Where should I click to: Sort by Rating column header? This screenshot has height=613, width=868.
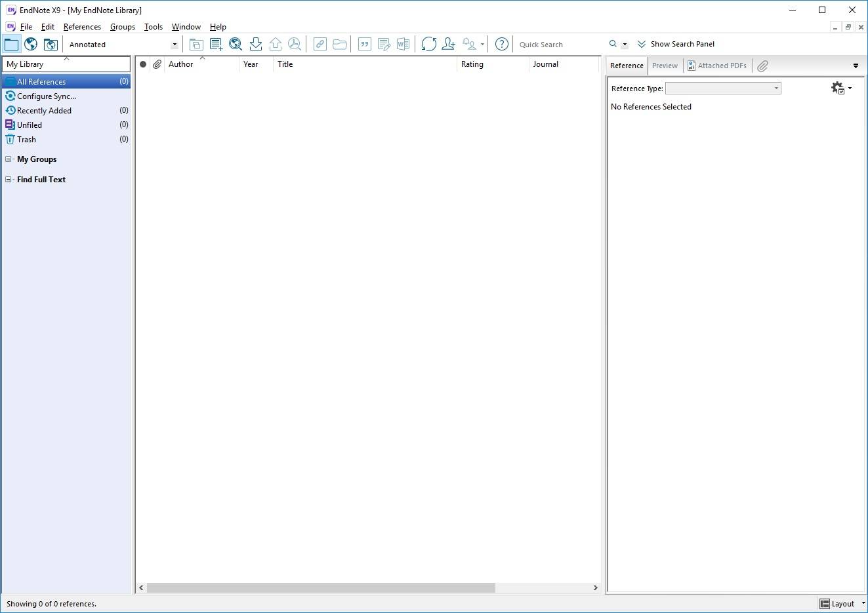493,64
